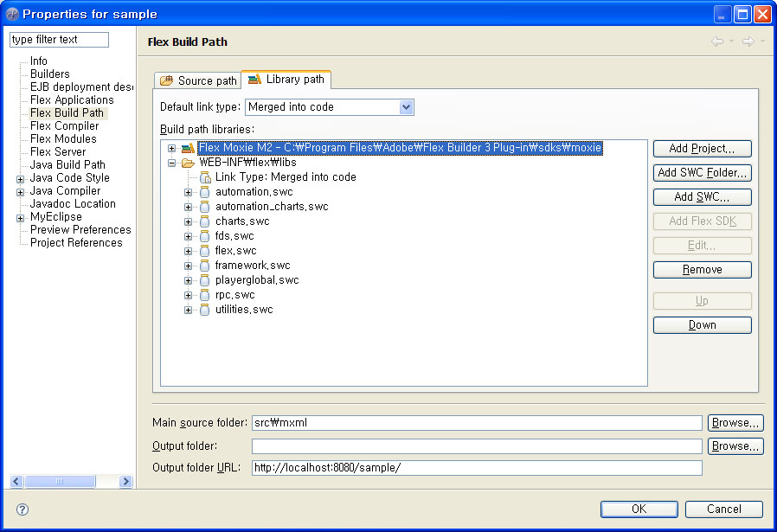Click the Flex Moxie M2 SDK library icon
The width and height of the screenshot is (777, 532).
pos(188,148)
